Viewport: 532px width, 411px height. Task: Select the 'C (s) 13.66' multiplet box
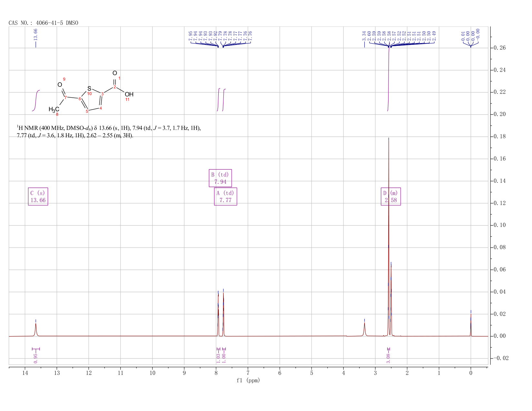(x=38, y=197)
